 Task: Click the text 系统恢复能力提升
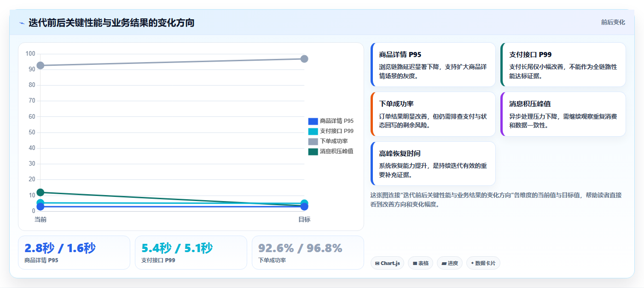403,166
